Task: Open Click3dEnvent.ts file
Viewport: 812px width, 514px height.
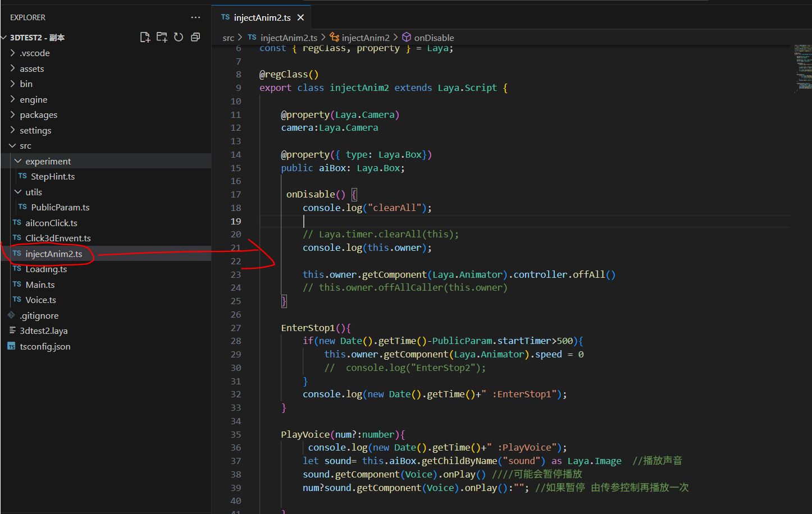Action: point(58,238)
